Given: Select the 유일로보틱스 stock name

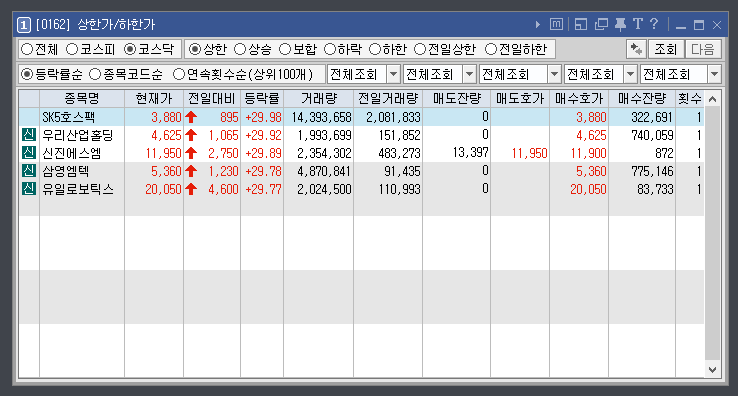Looking at the screenshot, I should click(x=78, y=189).
